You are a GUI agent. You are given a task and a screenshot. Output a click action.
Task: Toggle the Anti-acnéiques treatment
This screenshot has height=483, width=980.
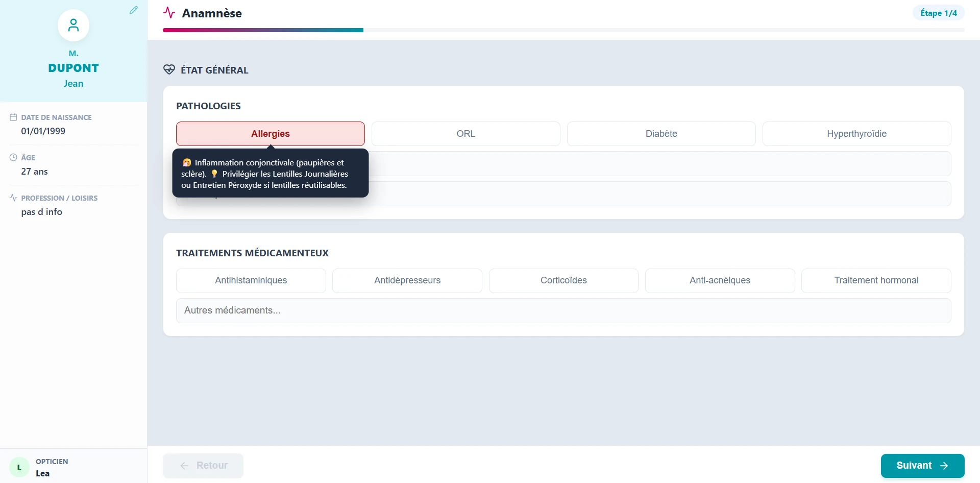pyautogui.click(x=720, y=280)
